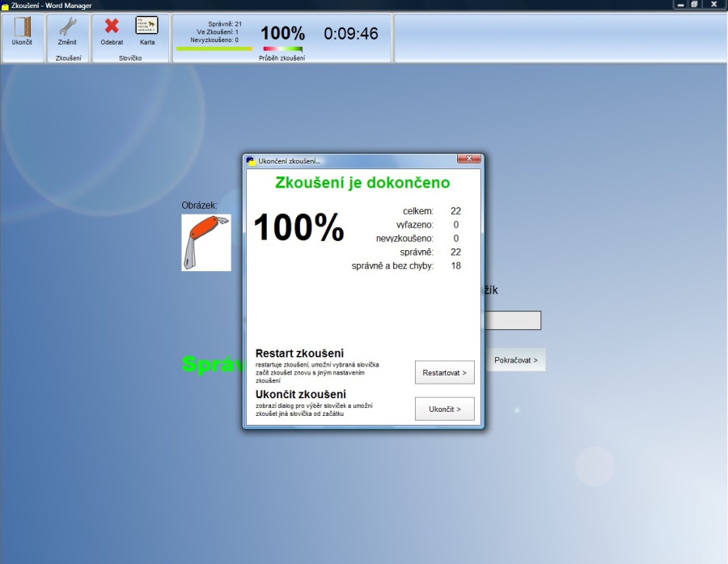Click the Ukončit door icon in toolbar
Image resolution: width=728 pixels, height=564 pixels.
click(x=22, y=31)
